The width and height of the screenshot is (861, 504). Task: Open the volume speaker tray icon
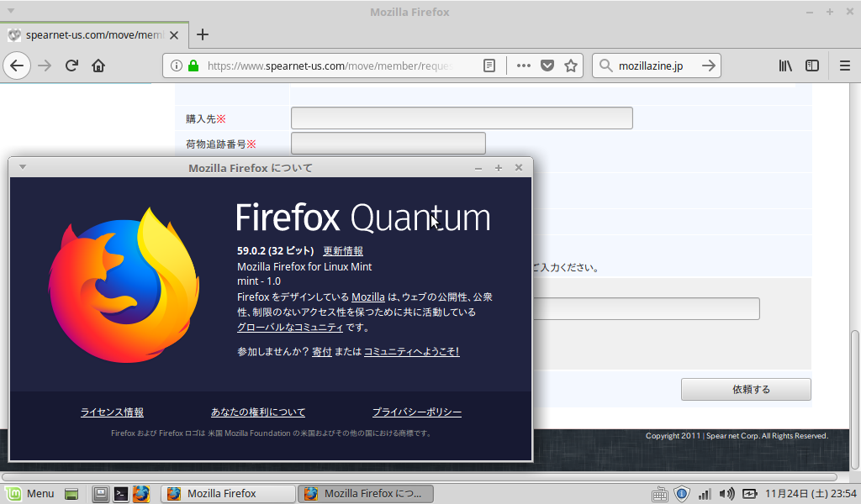[x=727, y=494]
